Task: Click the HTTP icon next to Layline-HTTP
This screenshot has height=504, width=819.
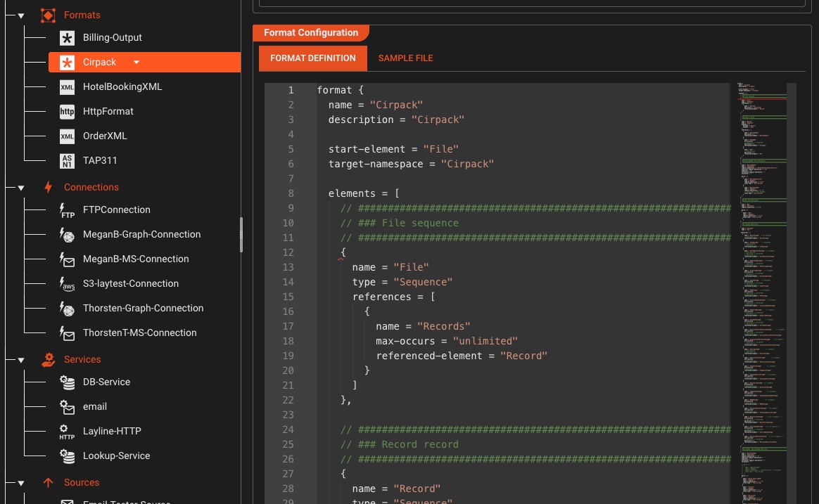Action: tap(67, 431)
